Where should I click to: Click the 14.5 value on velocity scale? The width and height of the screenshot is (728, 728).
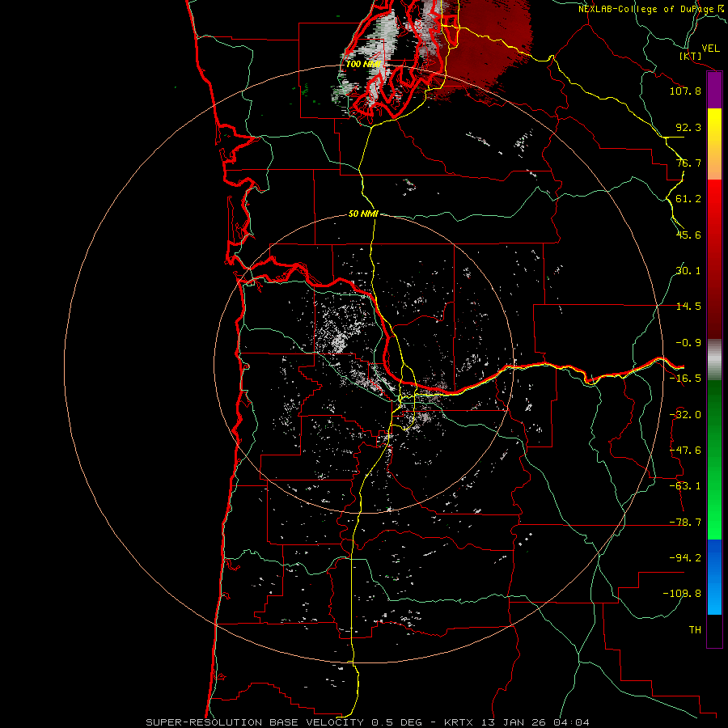tap(688, 307)
